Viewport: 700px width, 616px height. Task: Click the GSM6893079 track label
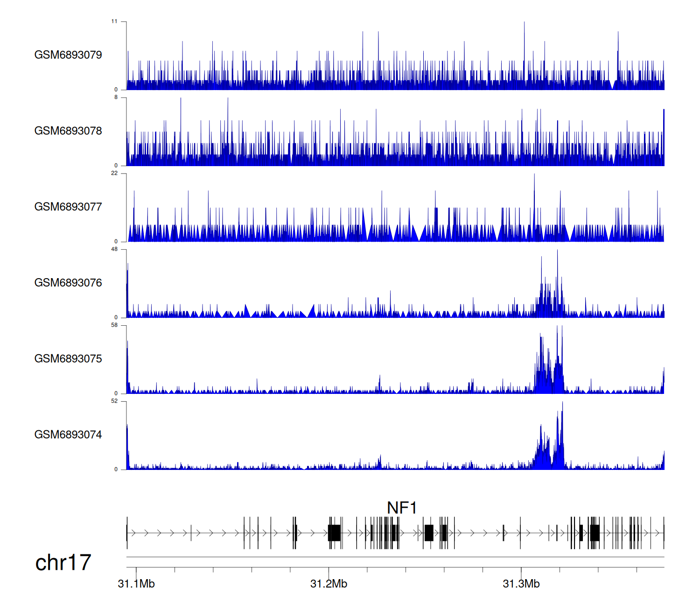(68, 55)
